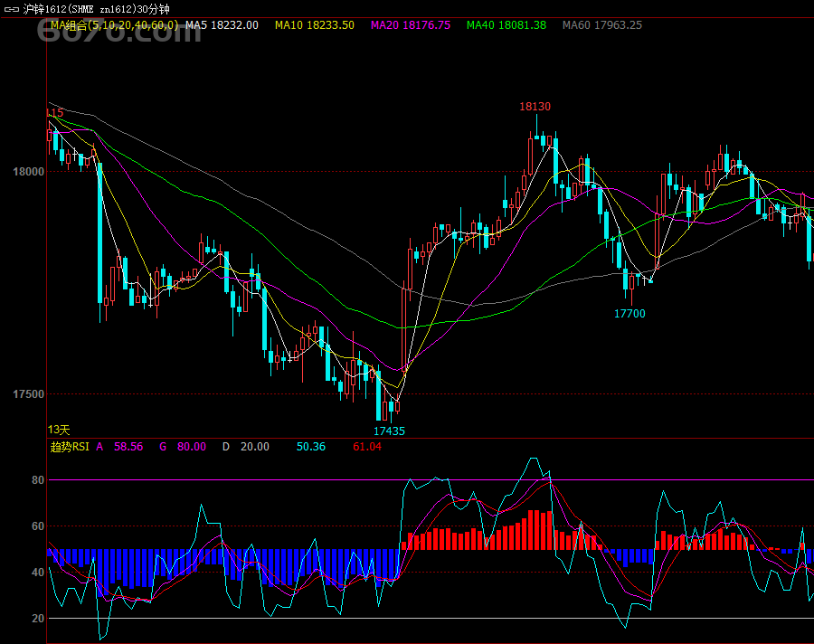Click the 17700 low price marker

(x=629, y=314)
